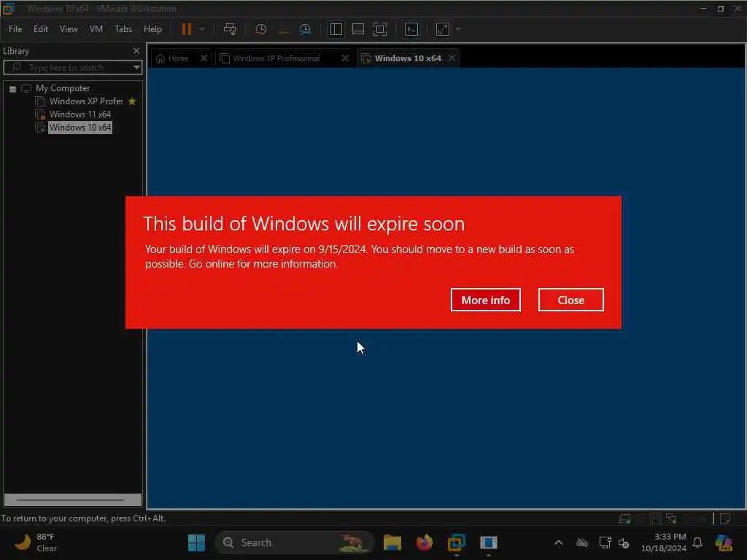Close the Library panel
747x560 pixels.
point(136,50)
